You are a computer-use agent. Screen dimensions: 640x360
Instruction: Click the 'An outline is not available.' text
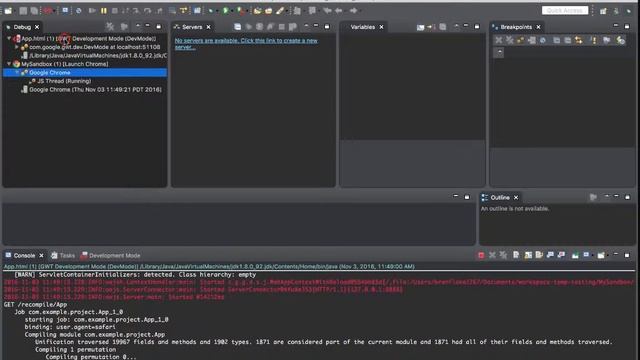tap(515, 209)
